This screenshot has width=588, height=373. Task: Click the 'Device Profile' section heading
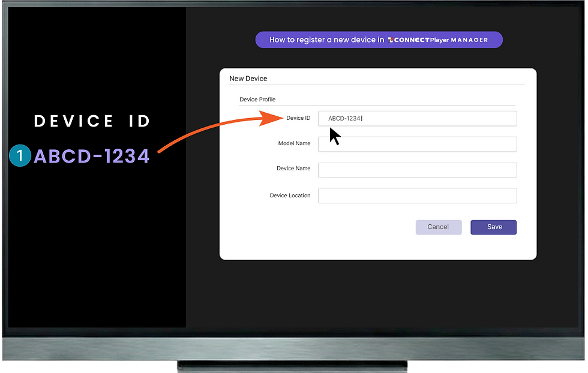pos(257,100)
